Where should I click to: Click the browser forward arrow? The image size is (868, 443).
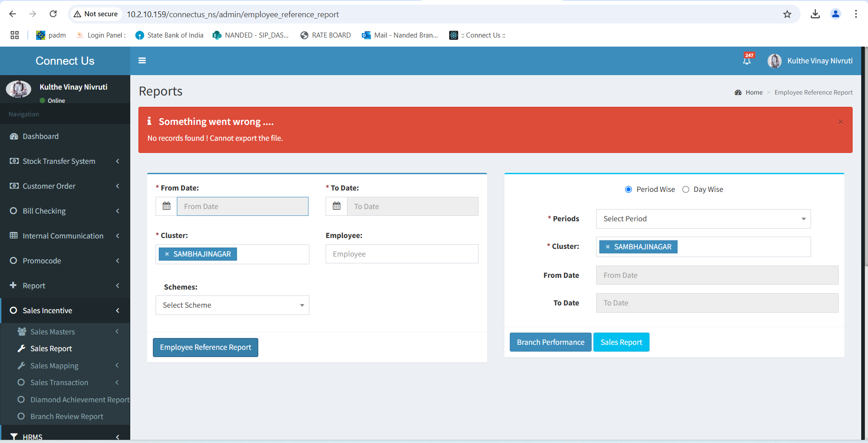coord(33,14)
